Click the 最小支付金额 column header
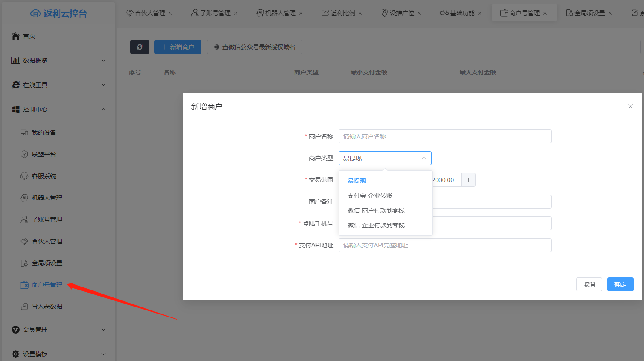 (369, 72)
